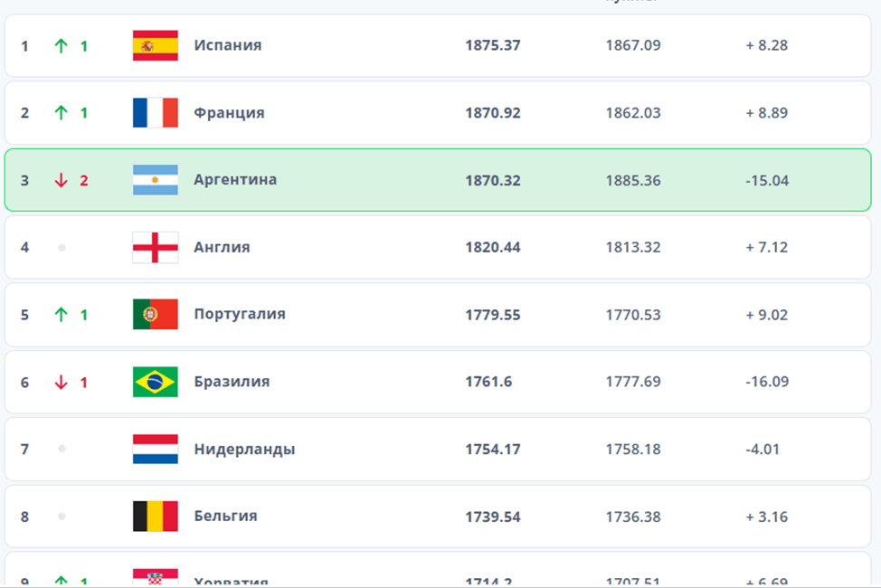The image size is (881, 588).
Task: Click the red down arrow beside Аргентина
Action: [61, 181]
